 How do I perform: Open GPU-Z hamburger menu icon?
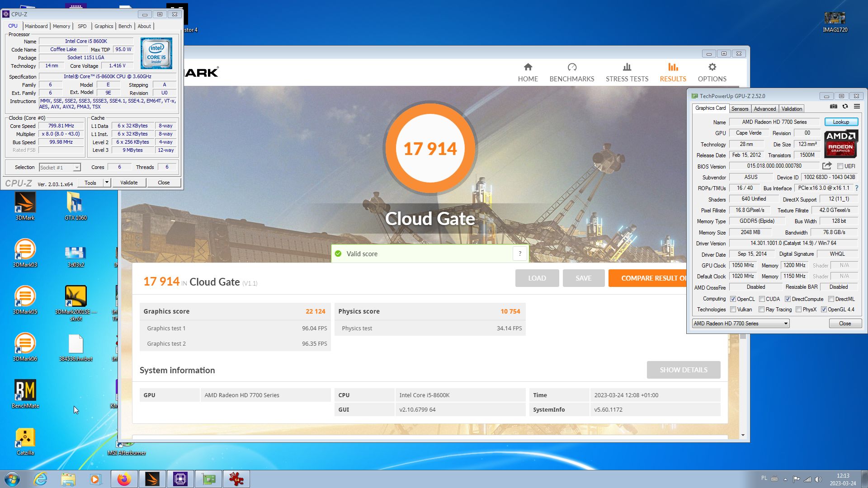pos(857,107)
